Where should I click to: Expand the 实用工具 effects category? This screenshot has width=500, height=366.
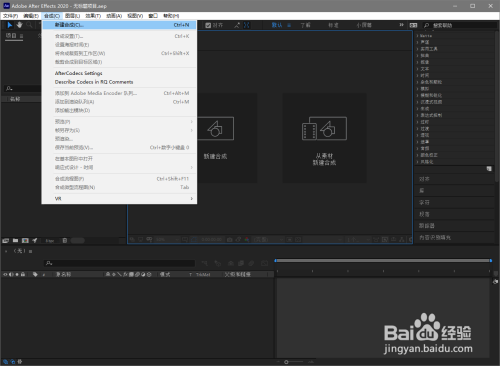click(x=417, y=49)
